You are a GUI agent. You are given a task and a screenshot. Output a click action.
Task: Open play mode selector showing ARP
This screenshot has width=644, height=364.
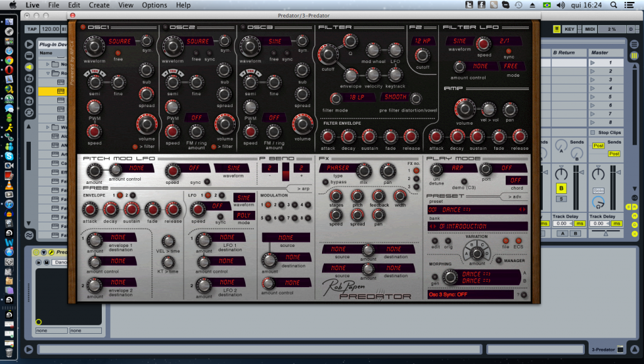point(460,168)
